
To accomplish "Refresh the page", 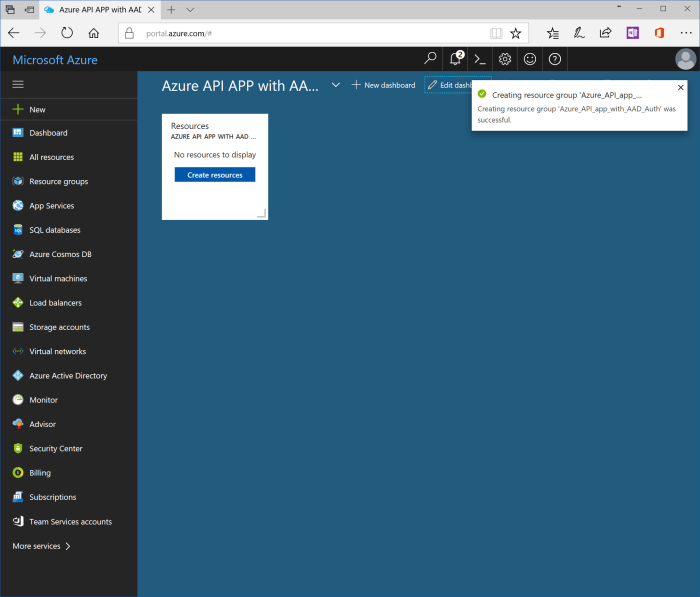I will [67, 33].
